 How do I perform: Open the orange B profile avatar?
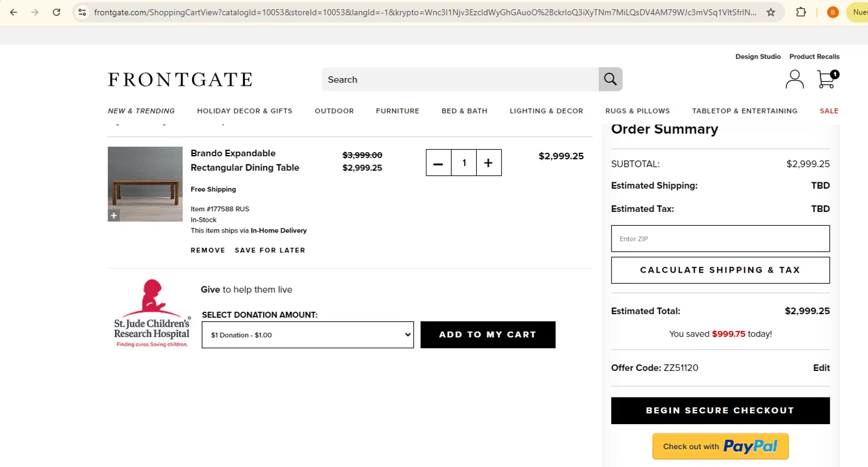point(833,12)
